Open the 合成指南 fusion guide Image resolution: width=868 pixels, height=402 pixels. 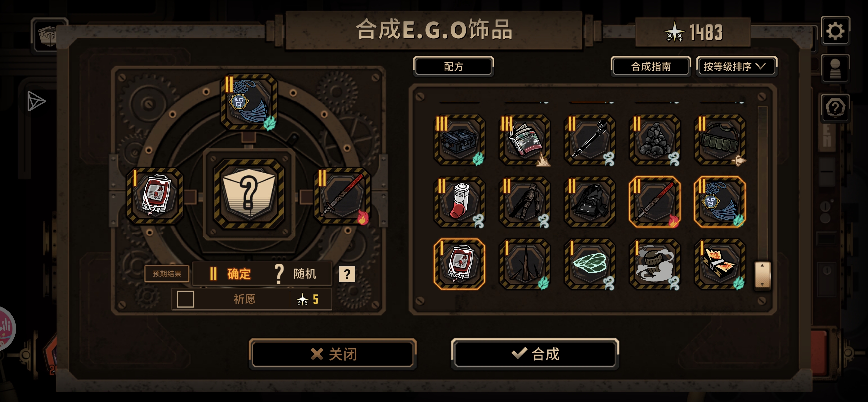point(650,66)
